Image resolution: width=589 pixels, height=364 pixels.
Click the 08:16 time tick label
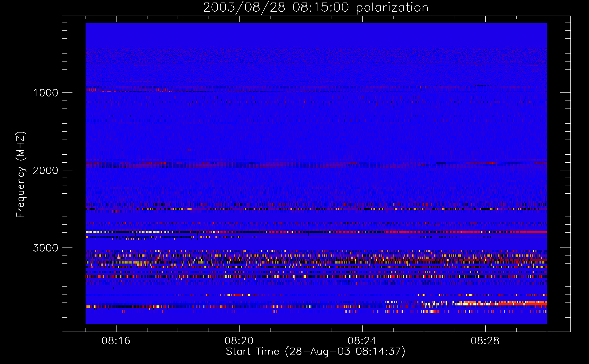116,341
